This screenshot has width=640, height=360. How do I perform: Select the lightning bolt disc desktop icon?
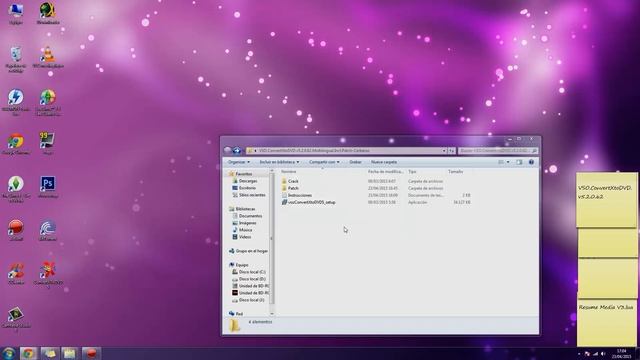16,102
